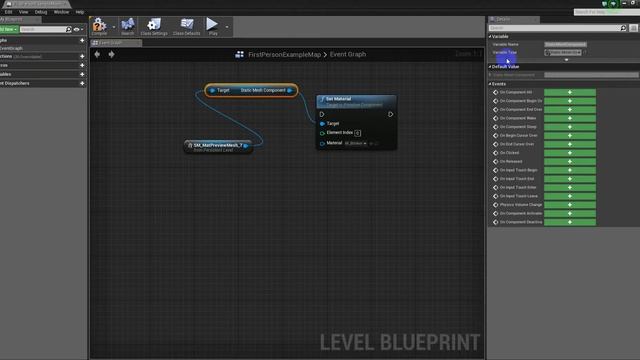The width and height of the screenshot is (640, 360).
Task: Add On Released event
Action: (x=570, y=161)
